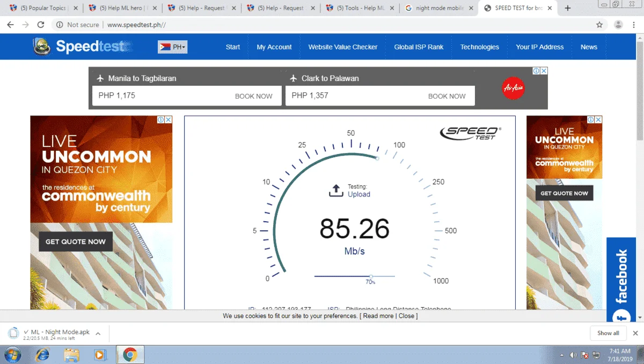Open the Start menu item in the site nav
This screenshot has height=364, width=644.
coord(233,47)
